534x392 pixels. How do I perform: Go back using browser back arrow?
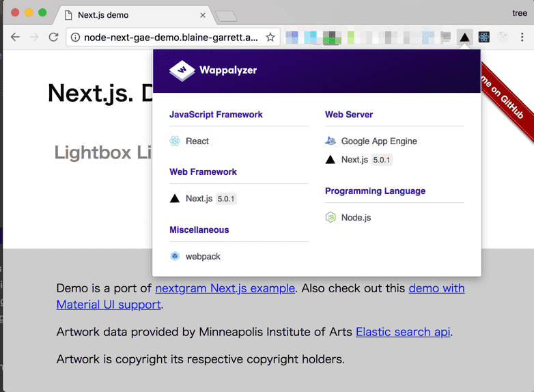click(x=15, y=37)
